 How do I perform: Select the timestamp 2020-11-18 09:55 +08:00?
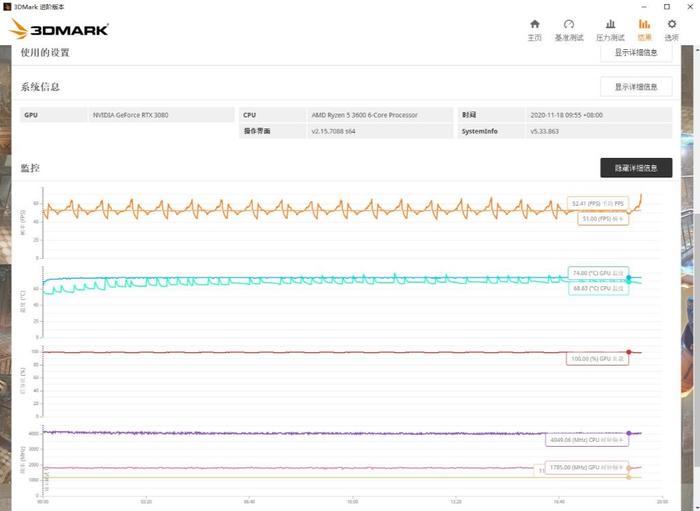567,115
